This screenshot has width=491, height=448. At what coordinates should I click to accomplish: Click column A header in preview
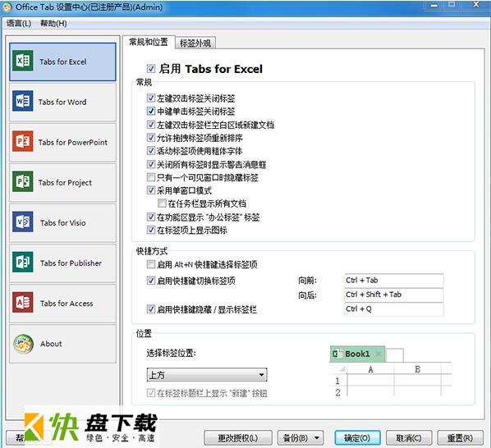[x=371, y=369]
